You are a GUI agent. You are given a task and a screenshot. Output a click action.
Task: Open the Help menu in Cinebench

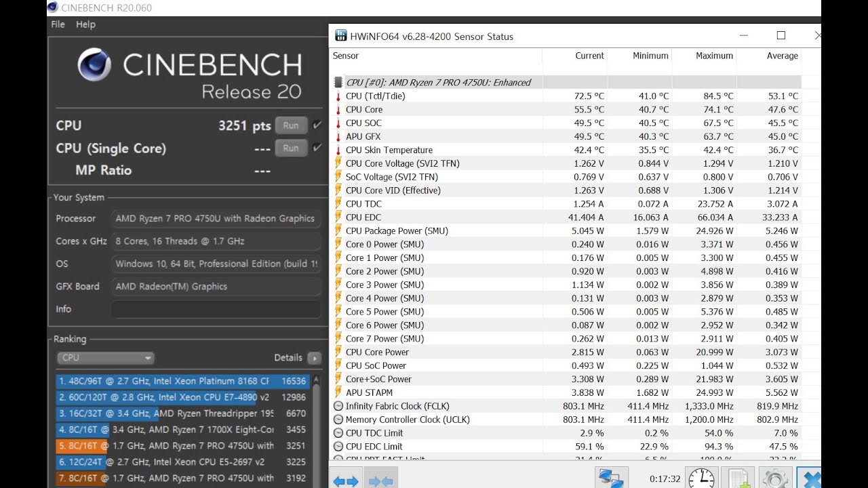tap(85, 24)
